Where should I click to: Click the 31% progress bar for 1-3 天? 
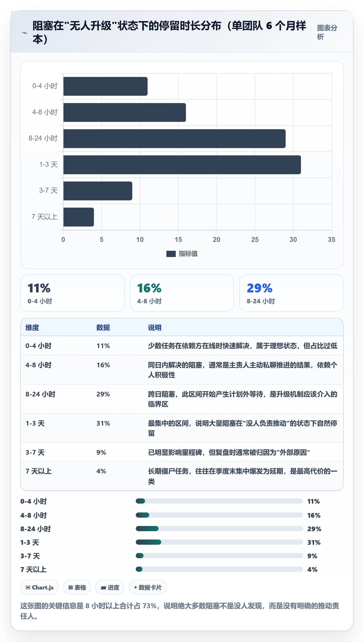pos(219,542)
